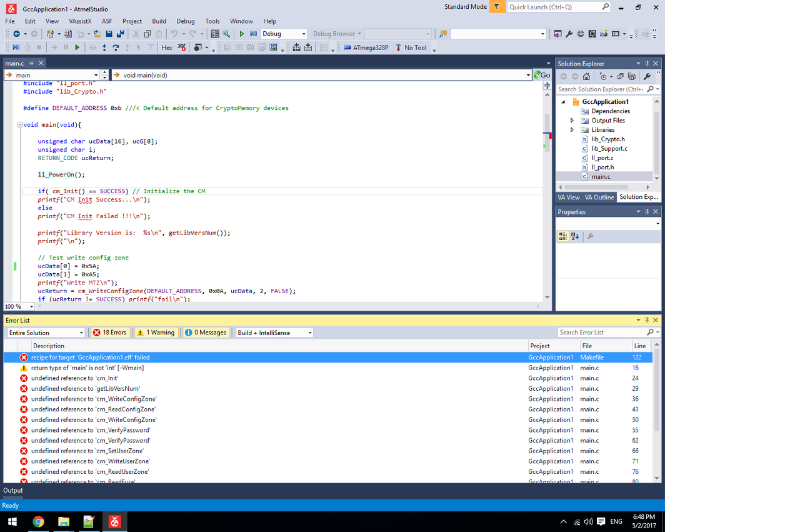Click the Save All toolbar icon
This screenshot has height=532, width=800.
coord(120,34)
